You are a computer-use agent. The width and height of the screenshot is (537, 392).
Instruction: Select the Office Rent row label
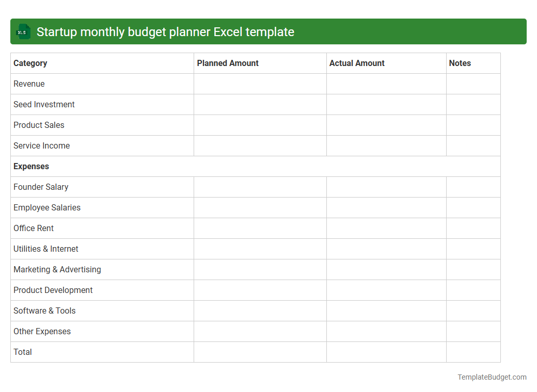pos(34,228)
